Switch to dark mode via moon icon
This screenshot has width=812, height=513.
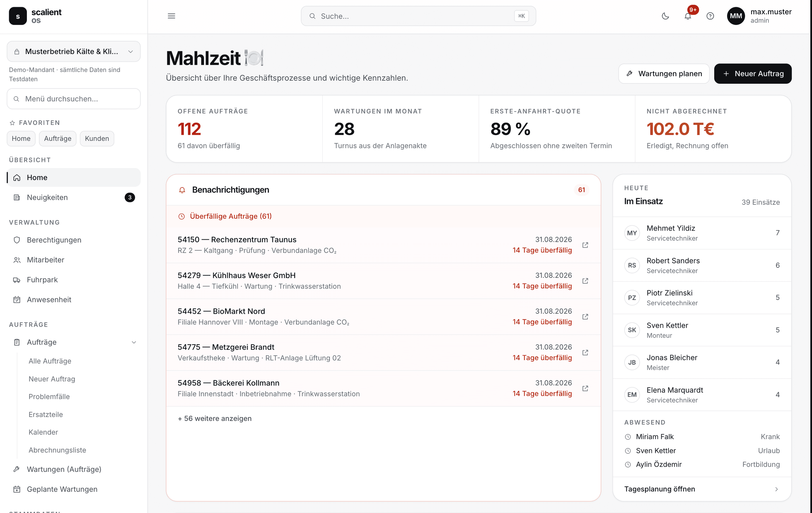point(665,16)
